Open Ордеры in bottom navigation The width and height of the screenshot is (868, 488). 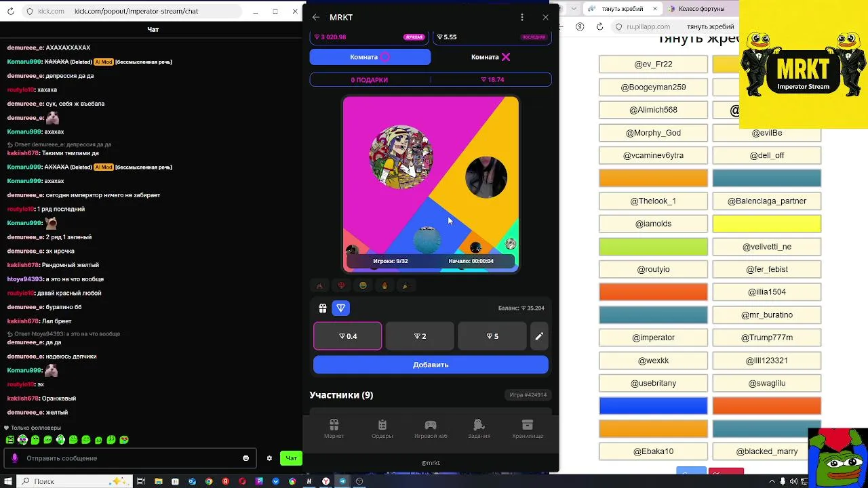click(x=382, y=429)
